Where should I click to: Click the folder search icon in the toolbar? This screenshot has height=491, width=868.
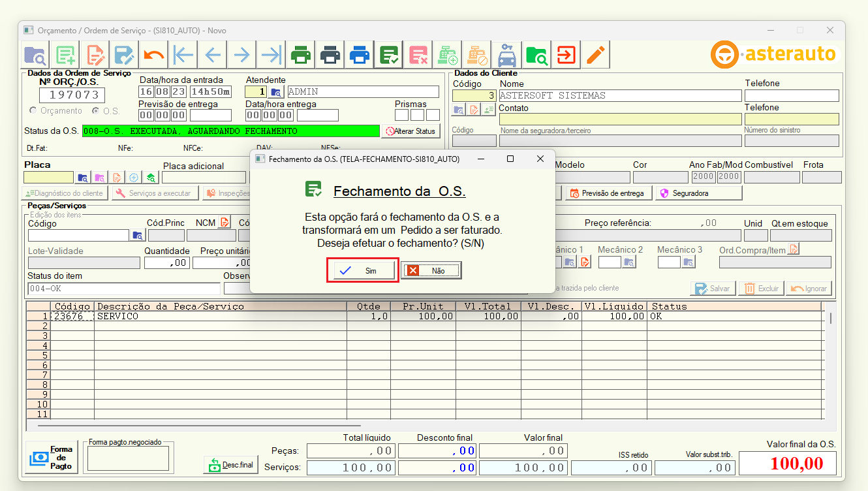click(x=35, y=55)
